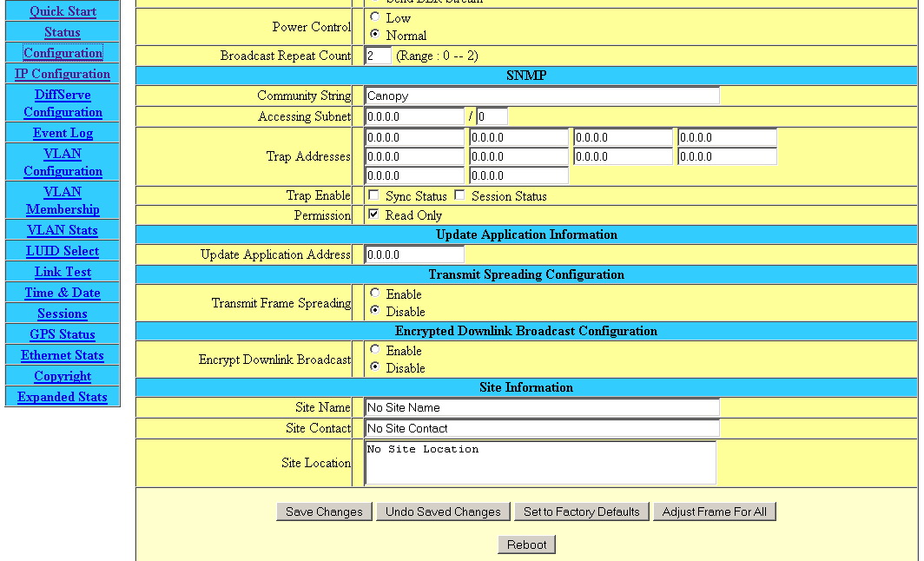Click inside the Site Location text area
924x561 pixels.
point(540,463)
